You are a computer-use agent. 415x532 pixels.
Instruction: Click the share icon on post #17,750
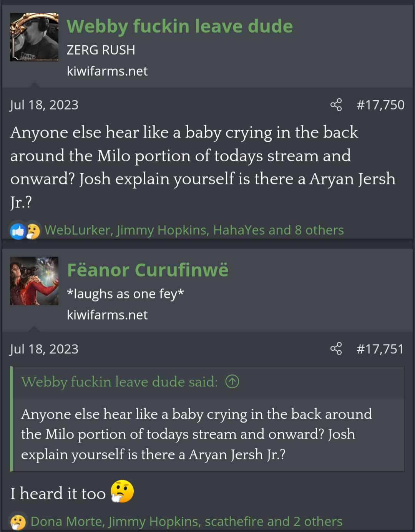pos(336,105)
